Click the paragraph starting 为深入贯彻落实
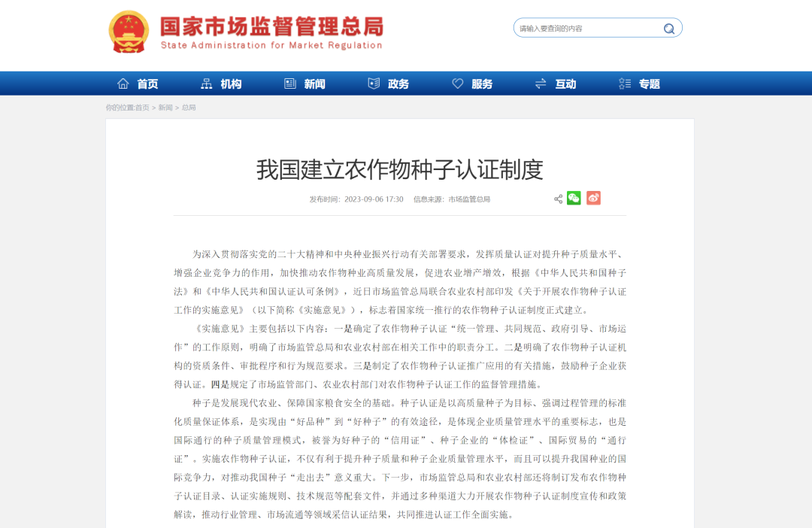 tap(400, 282)
